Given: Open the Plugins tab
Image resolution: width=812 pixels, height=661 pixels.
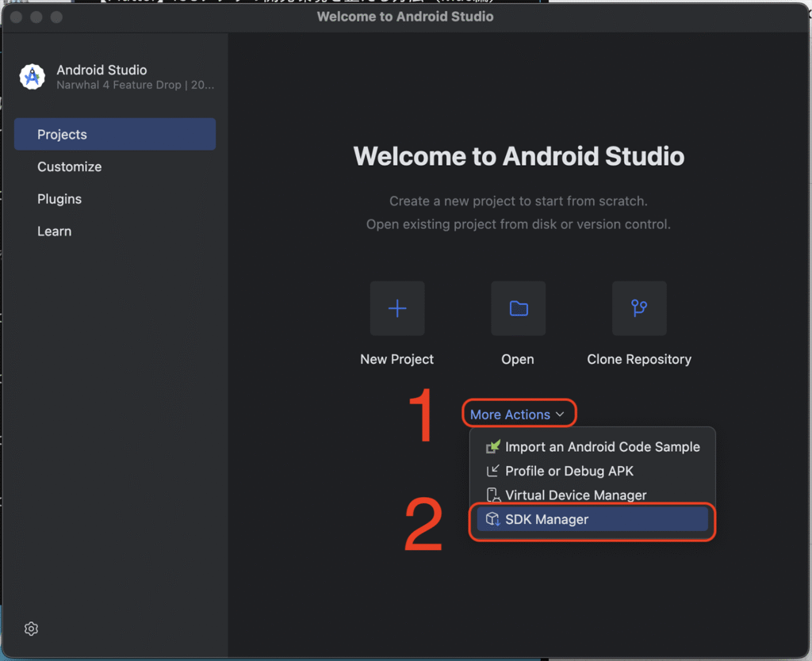Looking at the screenshot, I should pyautogui.click(x=59, y=199).
